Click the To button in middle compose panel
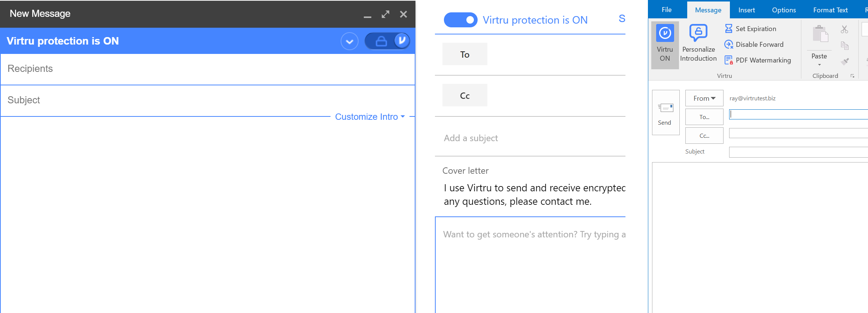 click(x=465, y=54)
